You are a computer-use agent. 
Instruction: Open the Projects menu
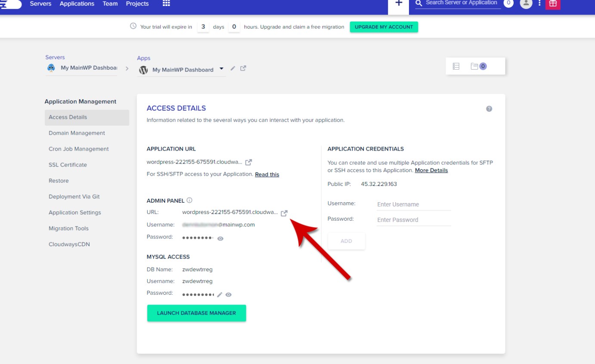(137, 3)
